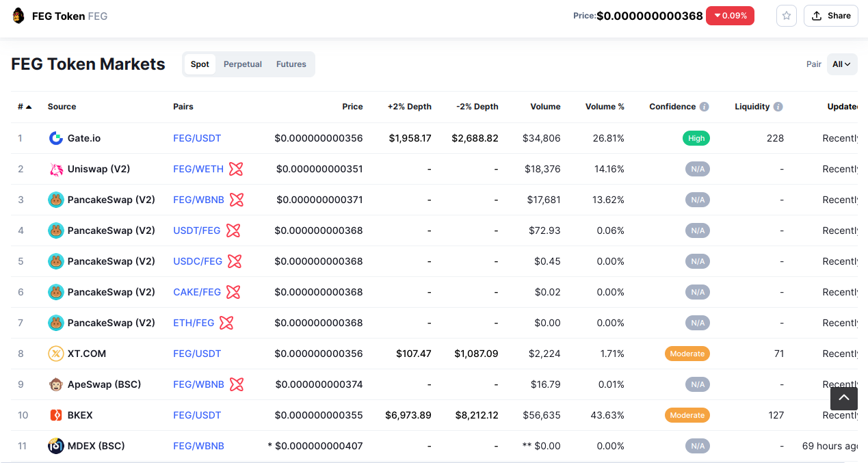Click DEX icon beside PancakeSwap FEG/WBNB pair
The image size is (868, 463).
pos(237,200)
